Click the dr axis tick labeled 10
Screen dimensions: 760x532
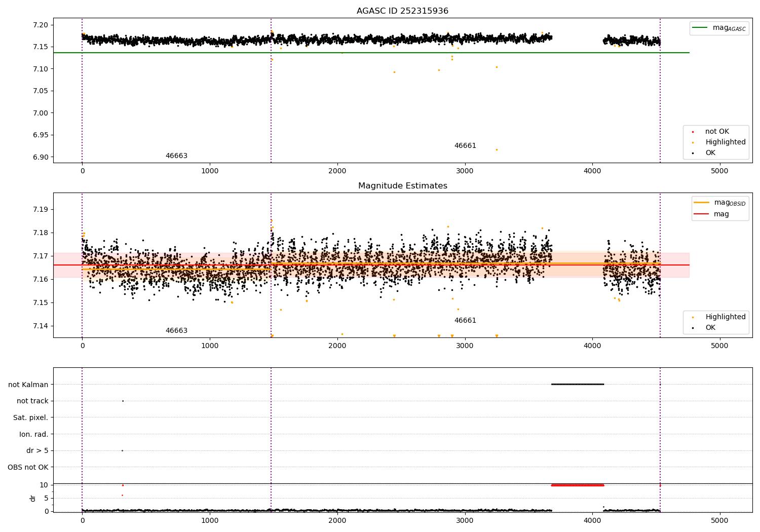click(44, 485)
